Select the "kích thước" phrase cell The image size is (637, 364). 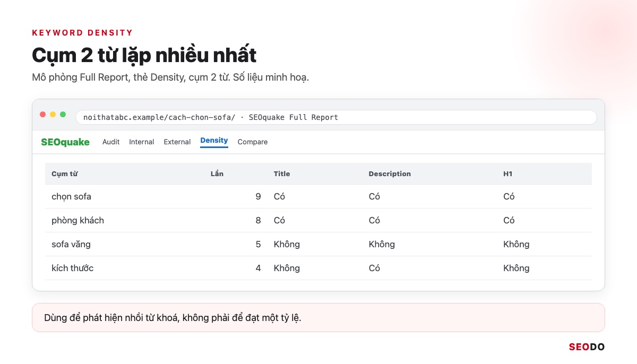click(72, 268)
